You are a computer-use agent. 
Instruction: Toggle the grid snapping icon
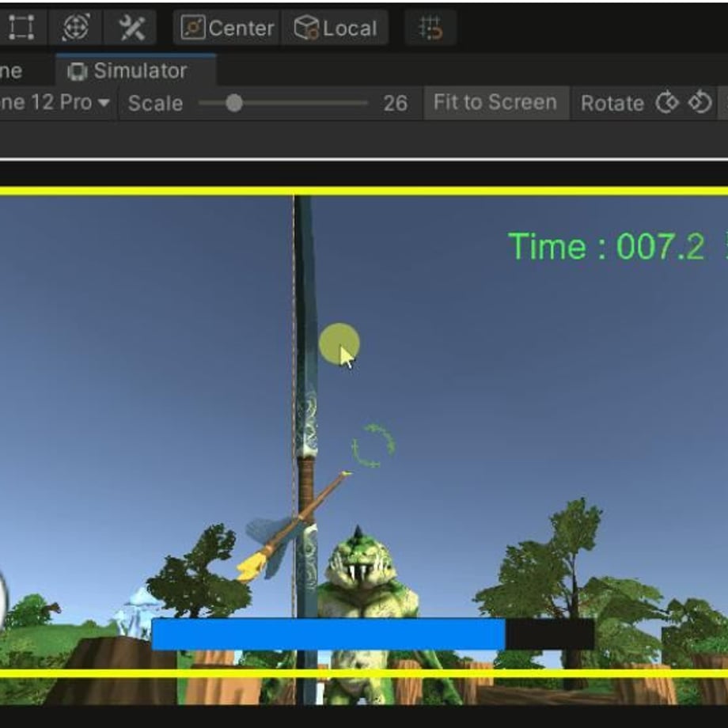coord(430,28)
